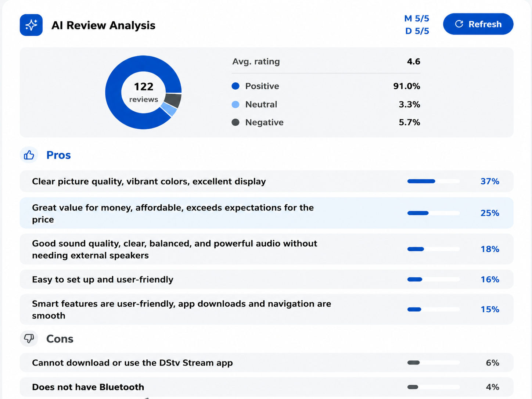Click the Refresh button
This screenshot has width=532, height=399.
click(478, 24)
